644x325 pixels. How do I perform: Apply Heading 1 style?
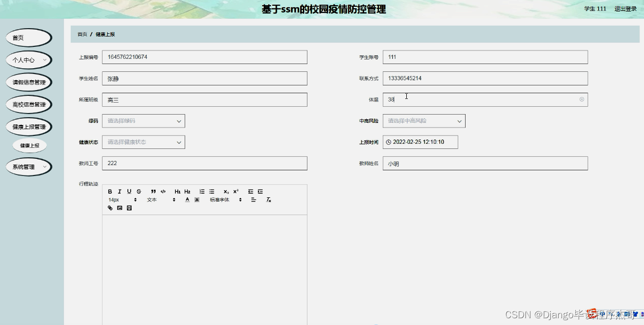pyautogui.click(x=177, y=192)
